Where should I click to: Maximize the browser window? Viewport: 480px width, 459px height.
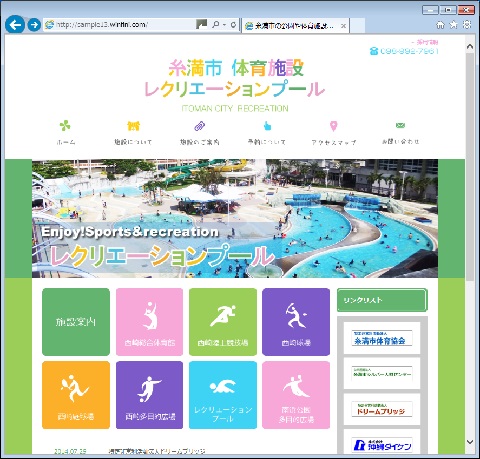448,10
